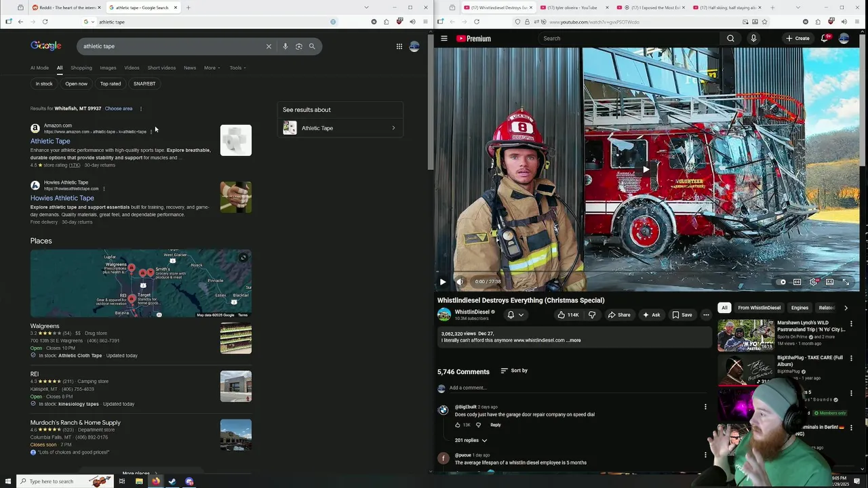Switch to the Shopping search tab
This screenshot has height=488, width=868.
[x=81, y=68]
